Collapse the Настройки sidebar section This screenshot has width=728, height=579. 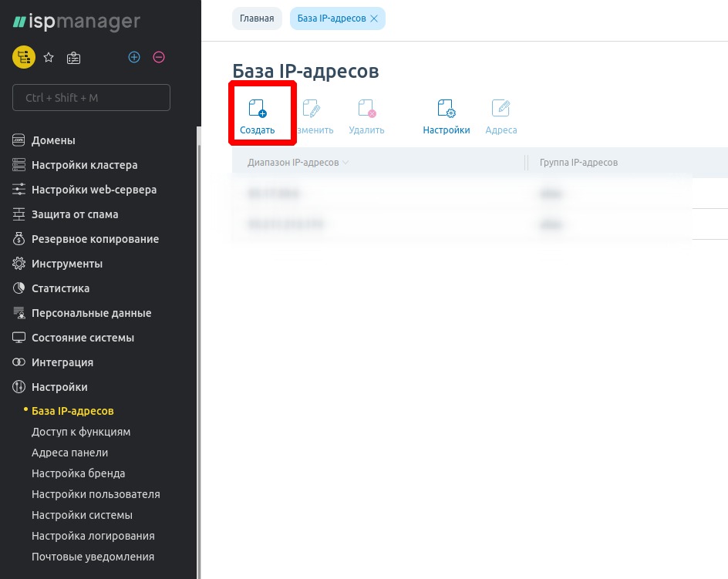click(x=59, y=387)
